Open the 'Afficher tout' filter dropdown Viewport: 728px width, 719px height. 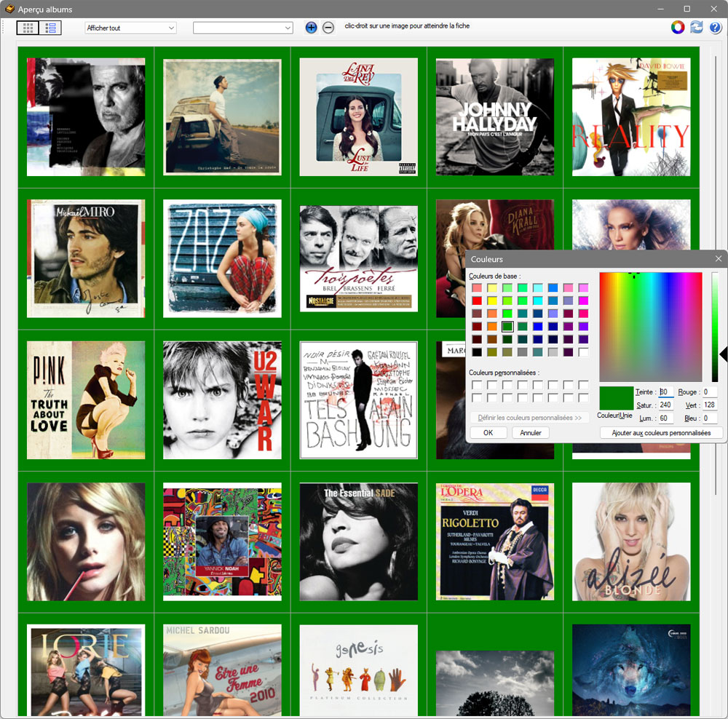tap(130, 28)
